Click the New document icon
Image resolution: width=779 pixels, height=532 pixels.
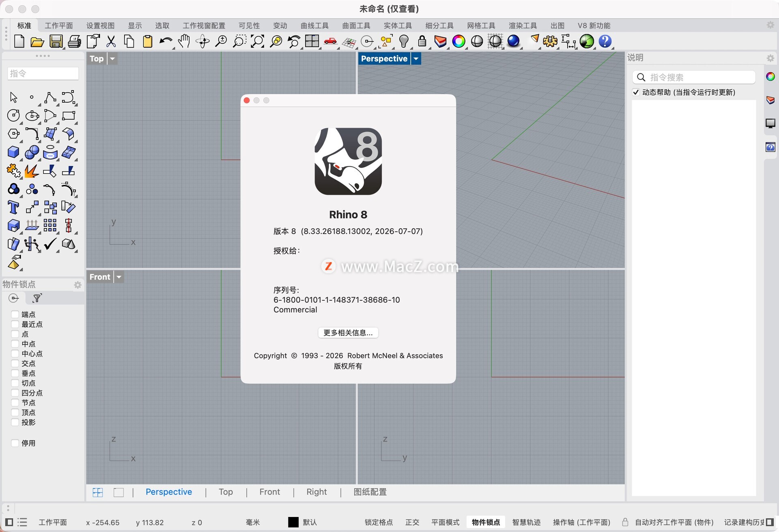(x=19, y=41)
